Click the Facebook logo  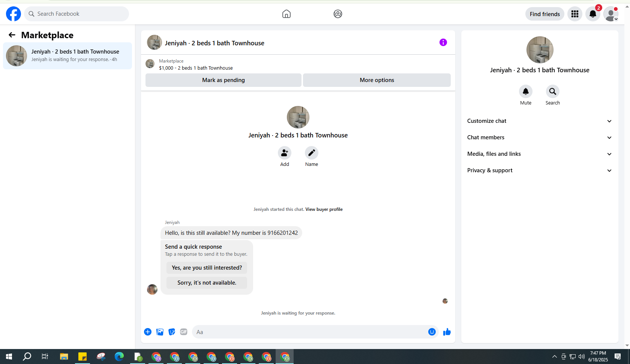[x=13, y=14]
